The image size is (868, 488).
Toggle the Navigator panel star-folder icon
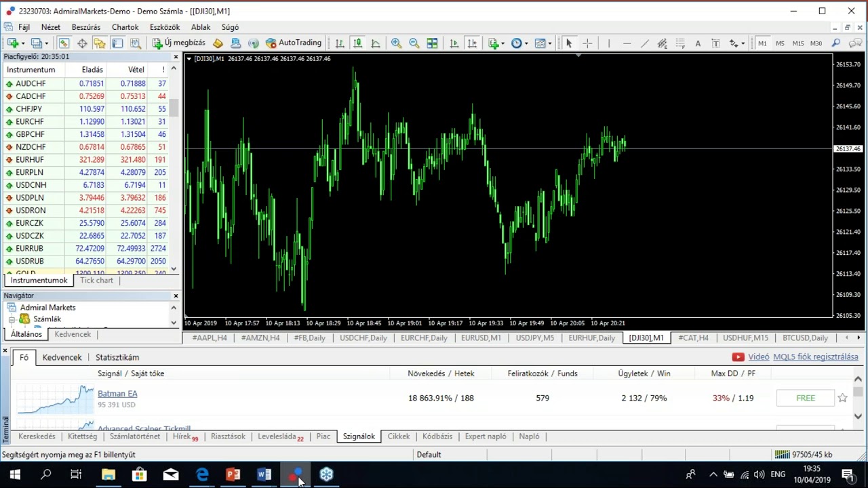tap(100, 43)
